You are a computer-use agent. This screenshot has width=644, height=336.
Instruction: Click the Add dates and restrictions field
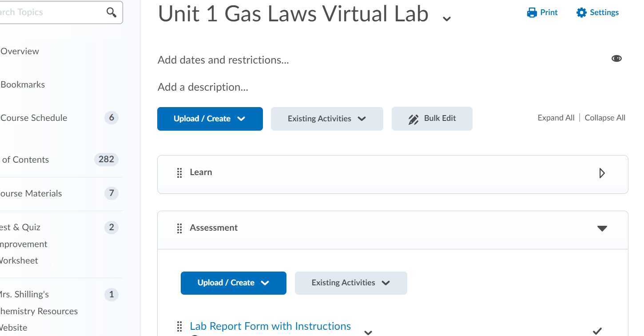tap(223, 60)
